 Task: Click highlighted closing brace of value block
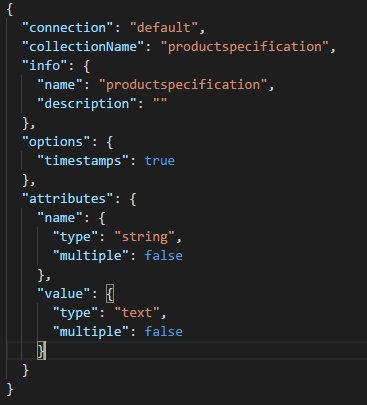click(41, 351)
